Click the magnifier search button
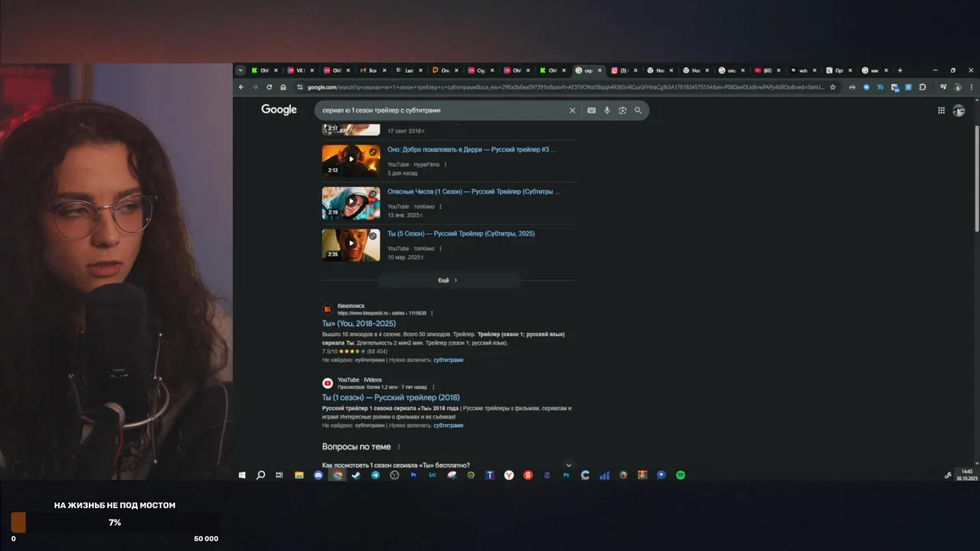The width and height of the screenshot is (980, 551). [x=638, y=110]
